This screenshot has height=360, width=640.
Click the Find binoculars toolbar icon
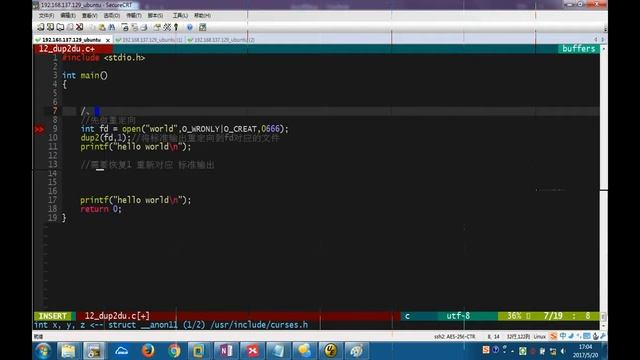(x=111, y=27)
